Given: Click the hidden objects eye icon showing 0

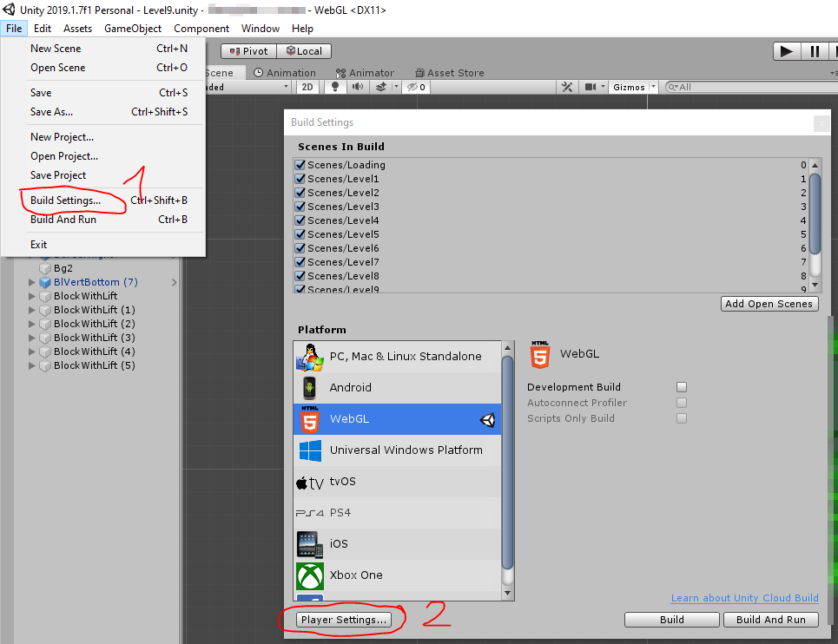Looking at the screenshot, I should point(416,87).
